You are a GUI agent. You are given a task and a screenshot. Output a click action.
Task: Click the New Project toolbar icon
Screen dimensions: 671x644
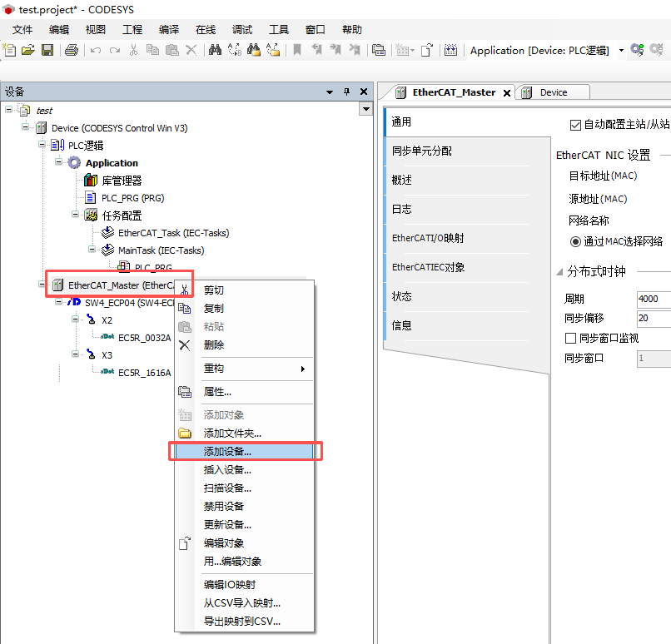(x=9, y=50)
